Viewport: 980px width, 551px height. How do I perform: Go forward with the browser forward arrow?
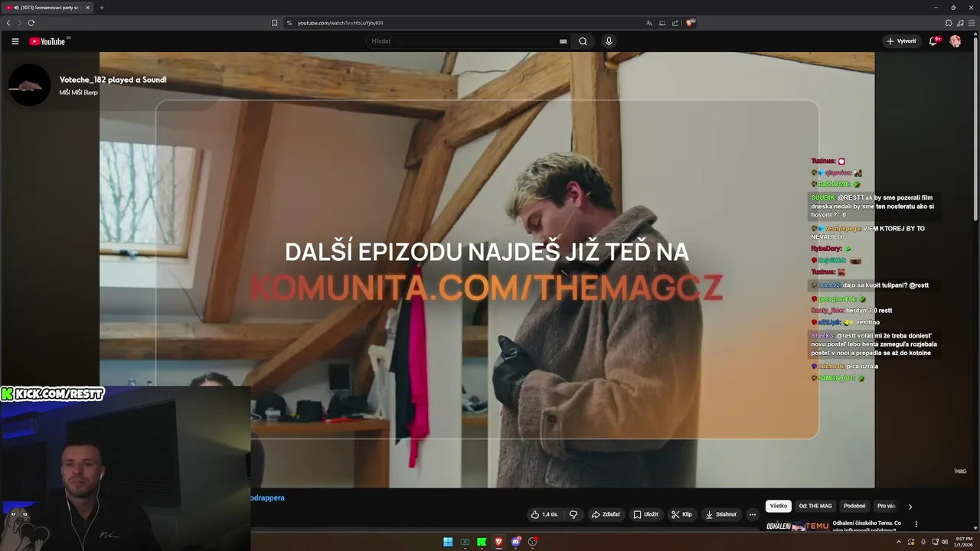[x=20, y=23]
